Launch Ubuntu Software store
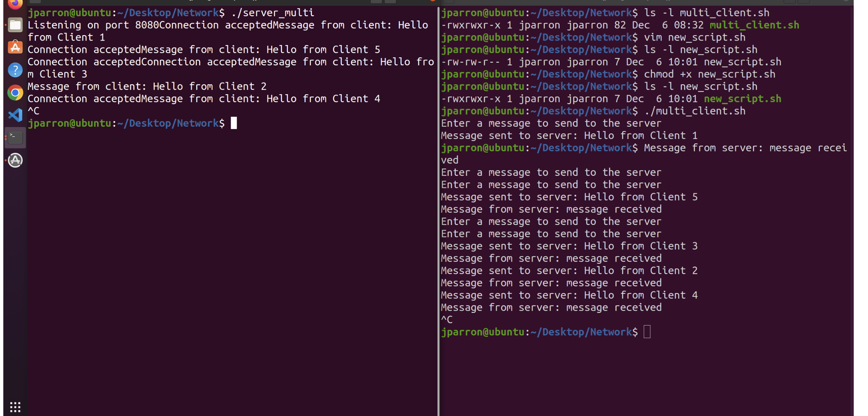The height and width of the screenshot is (416, 868). point(15,47)
